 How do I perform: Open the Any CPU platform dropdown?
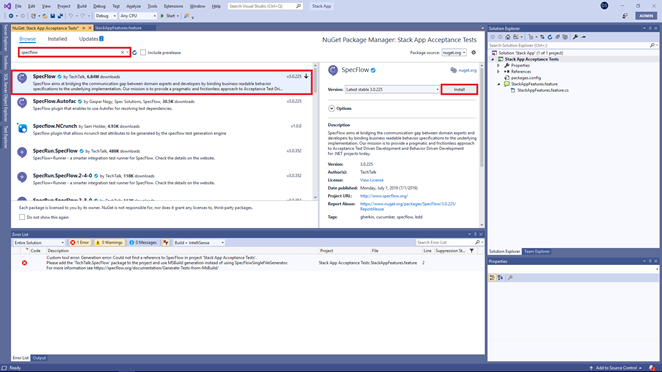point(138,16)
